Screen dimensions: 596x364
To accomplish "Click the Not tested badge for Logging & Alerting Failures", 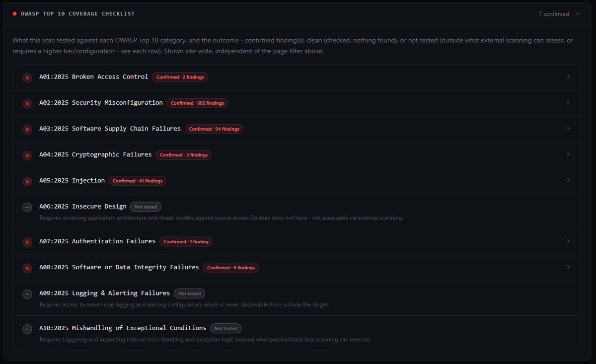I will [x=189, y=293].
